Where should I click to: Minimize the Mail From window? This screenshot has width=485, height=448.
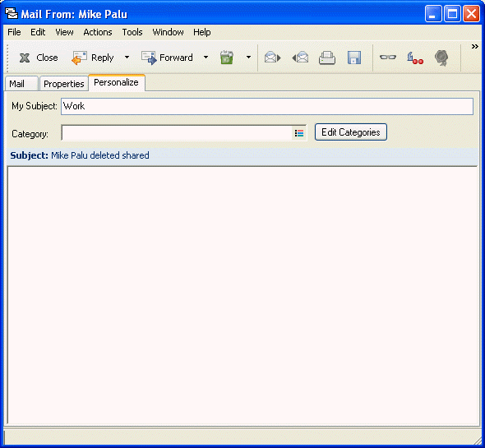point(433,14)
